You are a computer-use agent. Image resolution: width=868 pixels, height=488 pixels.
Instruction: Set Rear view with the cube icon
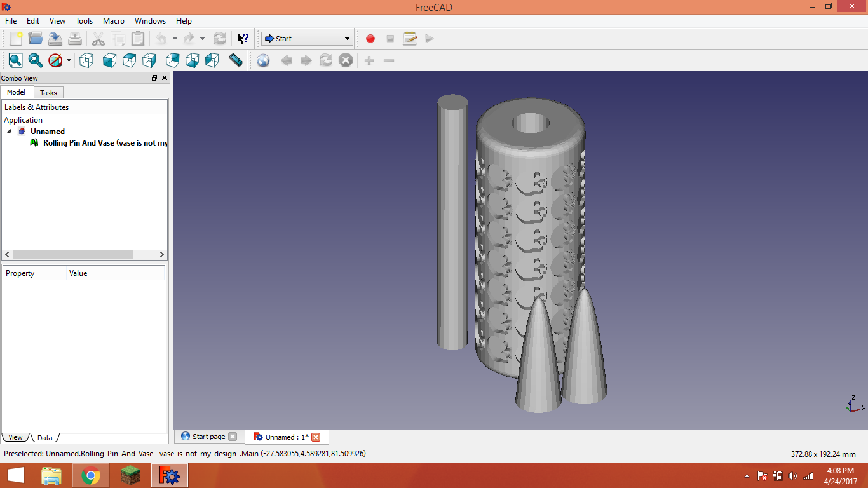pyautogui.click(x=173, y=60)
